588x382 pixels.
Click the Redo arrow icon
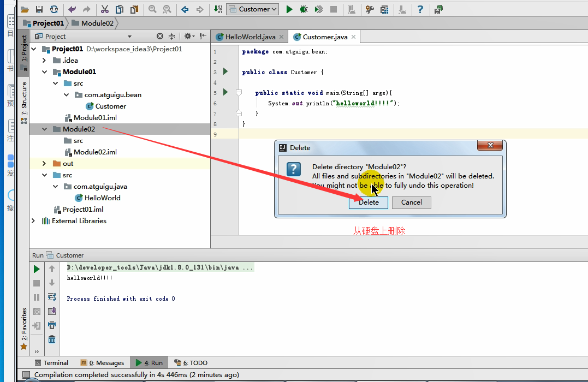[87, 9]
